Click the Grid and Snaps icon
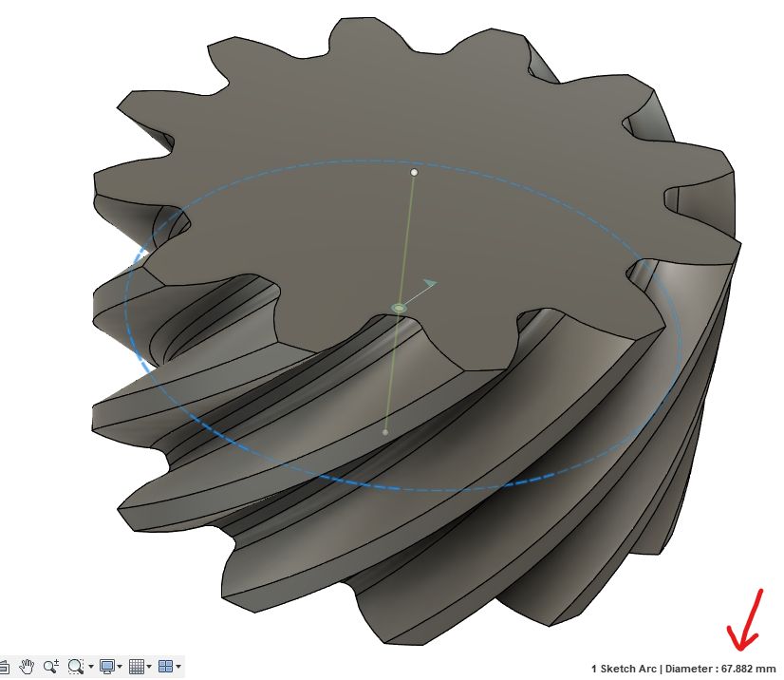This screenshot has width=784, height=680. [136, 666]
